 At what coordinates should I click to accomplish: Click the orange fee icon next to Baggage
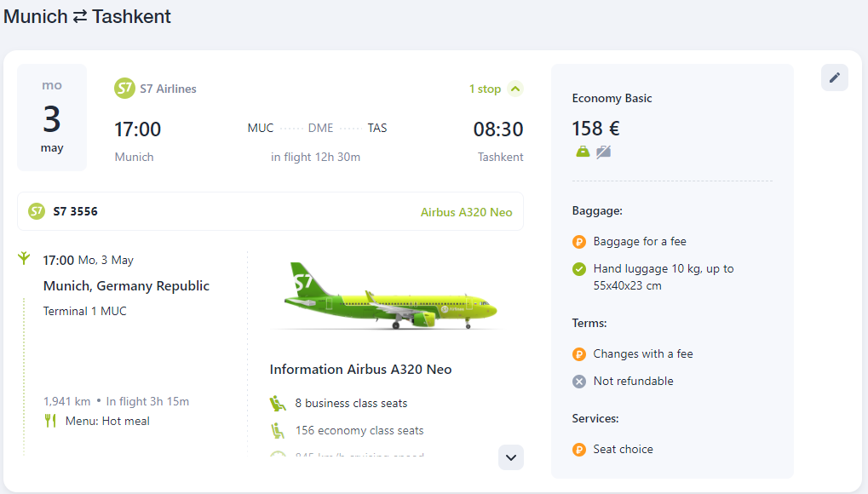pos(579,242)
